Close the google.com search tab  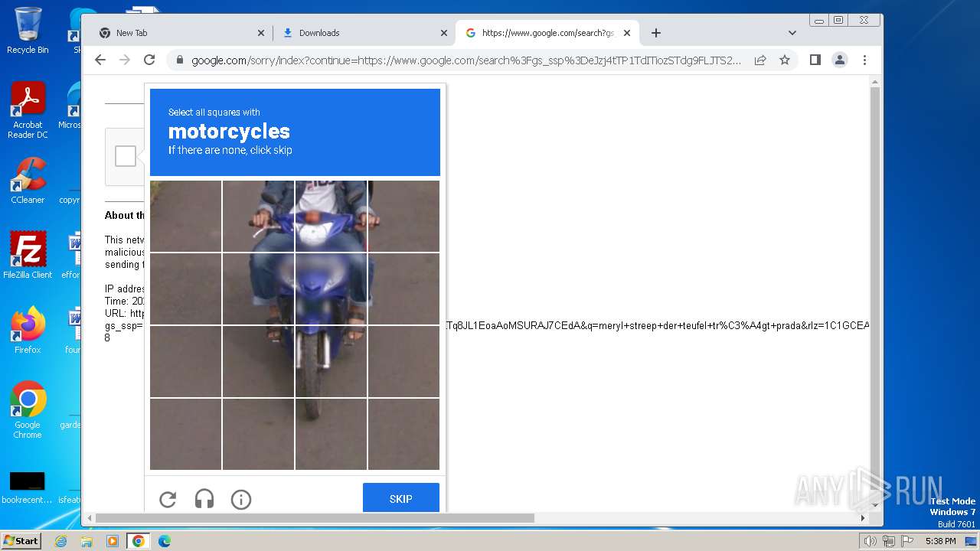point(627,33)
